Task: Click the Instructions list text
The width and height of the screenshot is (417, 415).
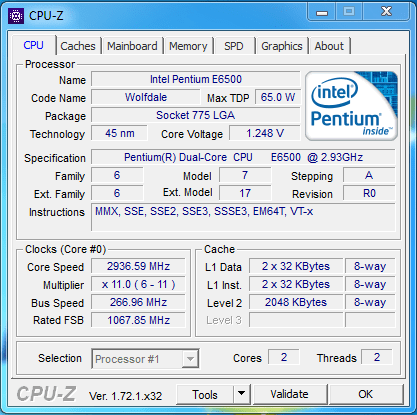Action: (204, 211)
